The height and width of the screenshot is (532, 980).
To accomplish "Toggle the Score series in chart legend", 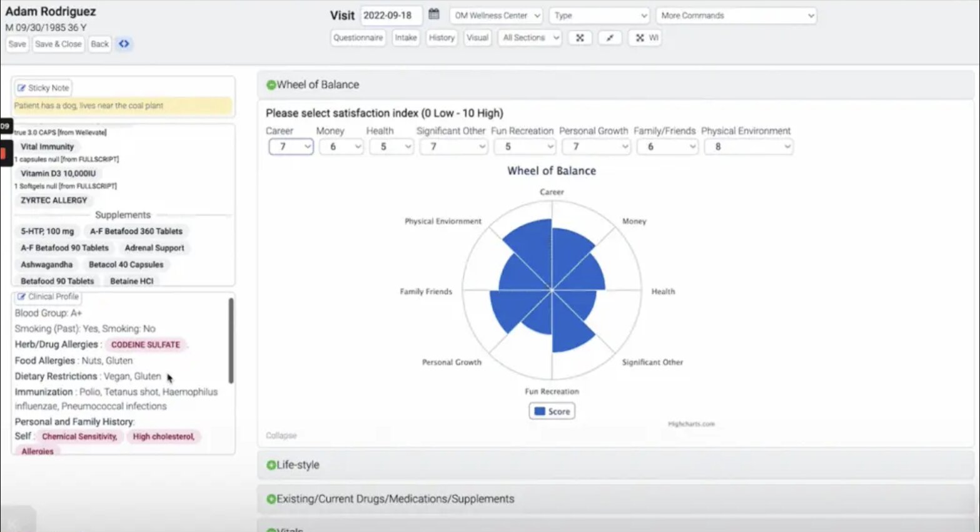I will 552,411.
